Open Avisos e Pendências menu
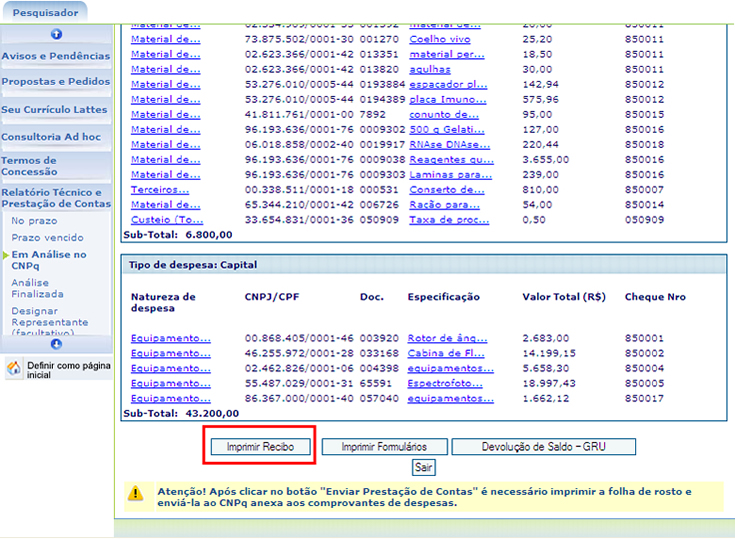The width and height of the screenshot is (735, 539). pyautogui.click(x=56, y=56)
